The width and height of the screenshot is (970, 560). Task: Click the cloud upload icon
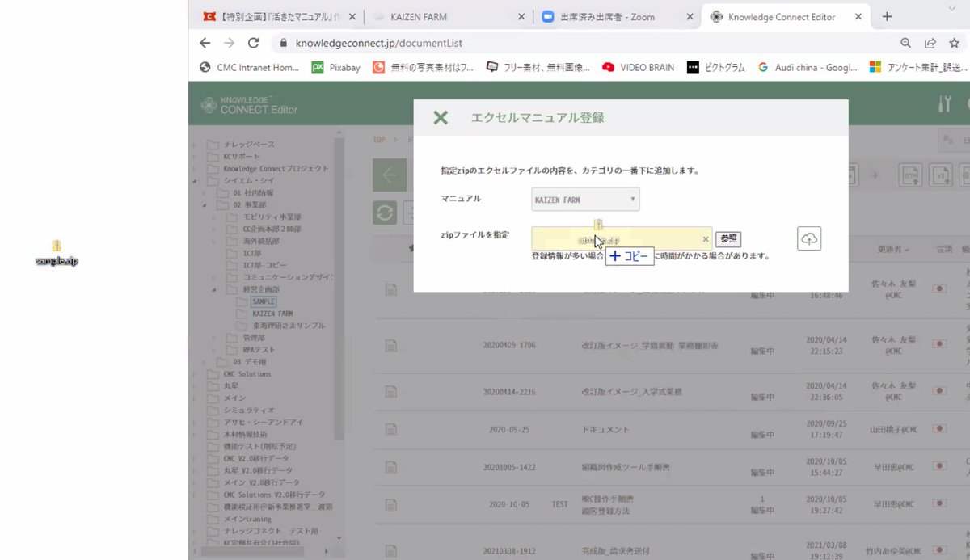click(809, 238)
